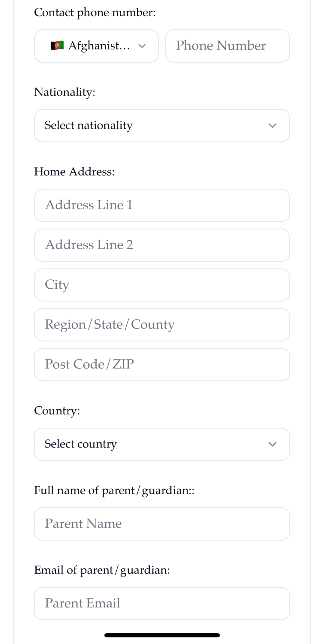The width and height of the screenshot is (324, 644).
Task: Click the Parent Email input
Action: click(x=162, y=603)
